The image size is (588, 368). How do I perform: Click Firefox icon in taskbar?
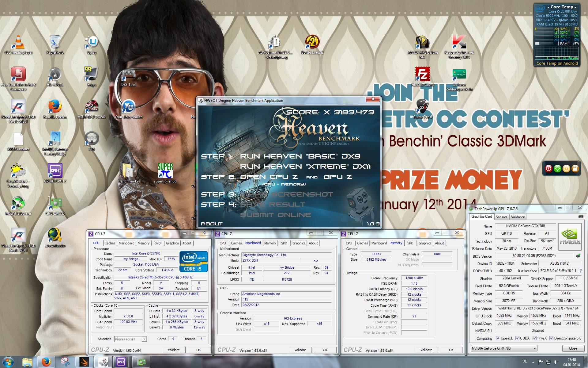pyautogui.click(x=46, y=362)
